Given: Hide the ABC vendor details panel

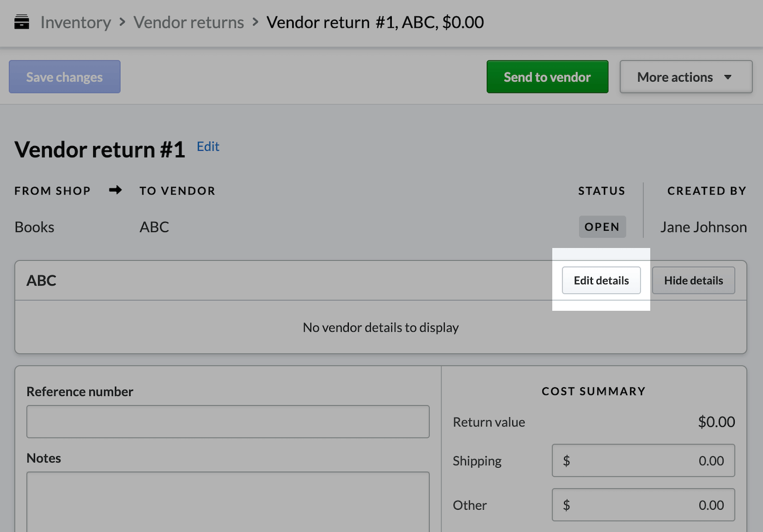Looking at the screenshot, I should (x=693, y=280).
